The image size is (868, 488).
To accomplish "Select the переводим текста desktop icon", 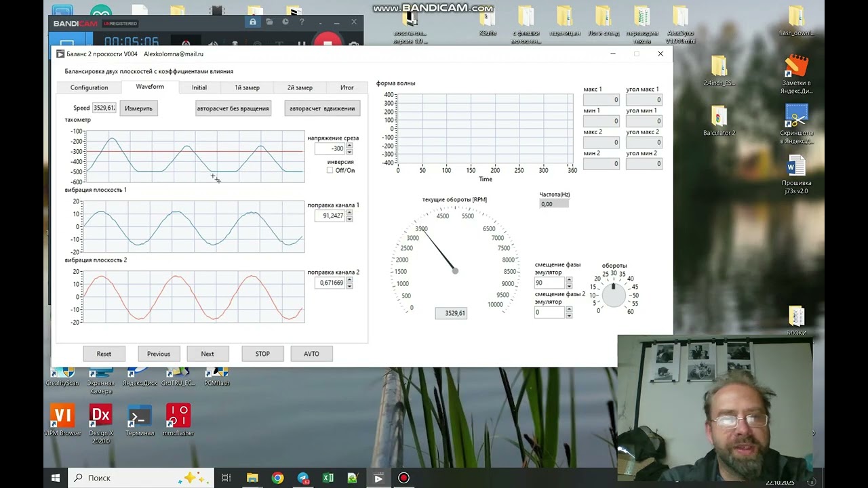I will tap(642, 24).
